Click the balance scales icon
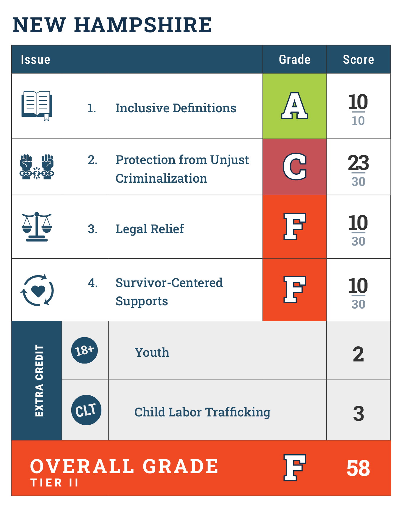The image size is (399, 532). point(37,227)
